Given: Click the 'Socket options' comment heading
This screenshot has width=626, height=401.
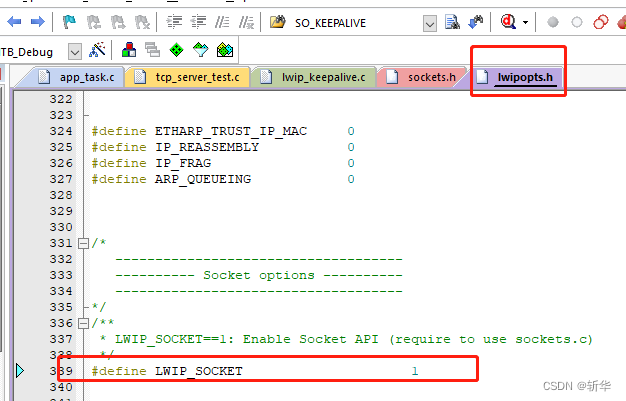Looking at the screenshot, I should pos(259,275).
